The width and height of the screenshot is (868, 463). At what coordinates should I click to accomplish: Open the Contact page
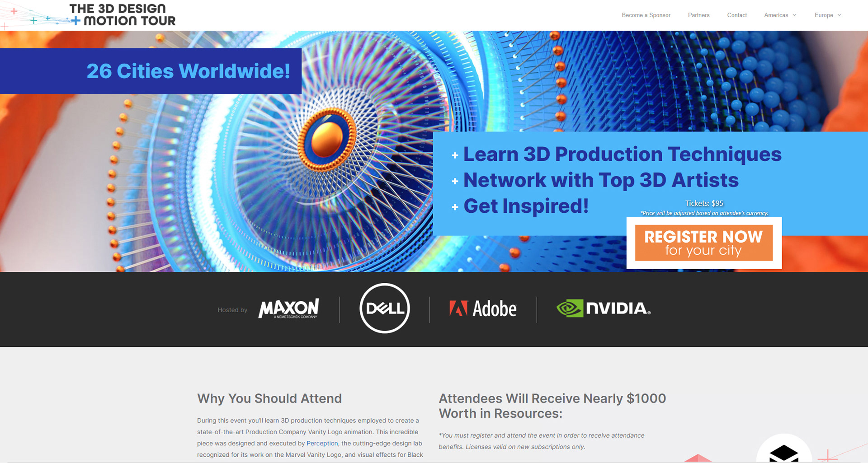(737, 15)
